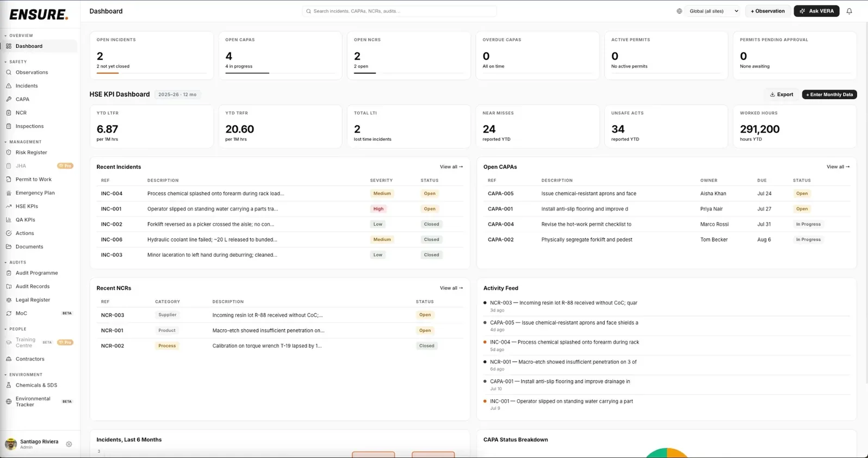Screen dimensions: 868x458
Task: Open the JHA Pro menu item
Action: 39,166
